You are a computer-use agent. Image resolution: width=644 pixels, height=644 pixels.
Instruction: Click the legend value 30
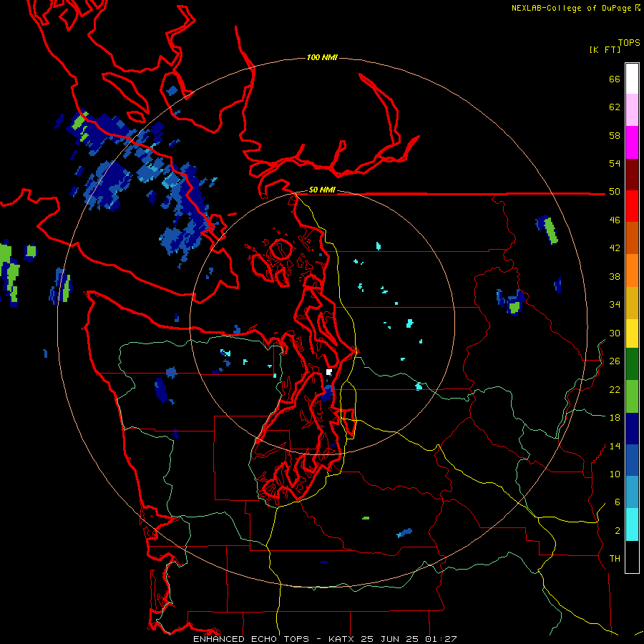coord(615,333)
